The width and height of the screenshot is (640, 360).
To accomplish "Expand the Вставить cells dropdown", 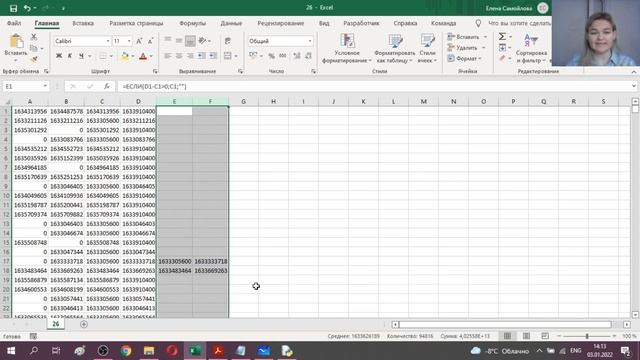I will click(x=485, y=37).
